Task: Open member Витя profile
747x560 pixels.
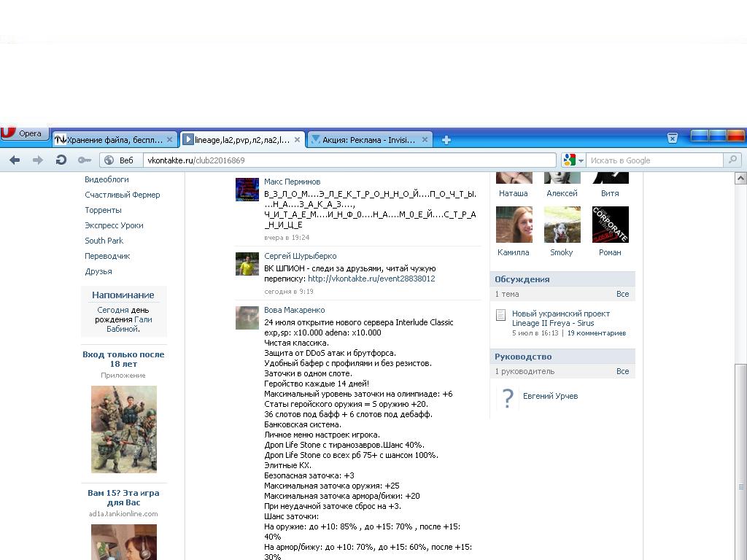Action: [x=610, y=193]
